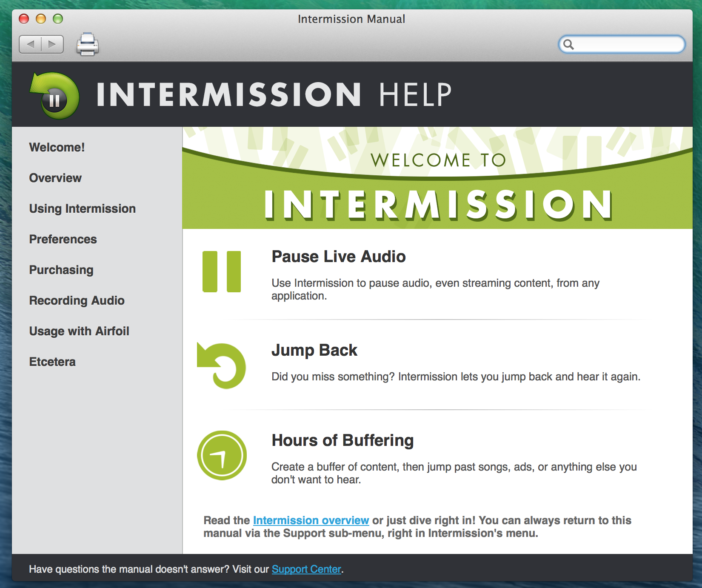Screen dimensions: 702x588
Task: Go back with the left arrow button
Action: coord(30,44)
